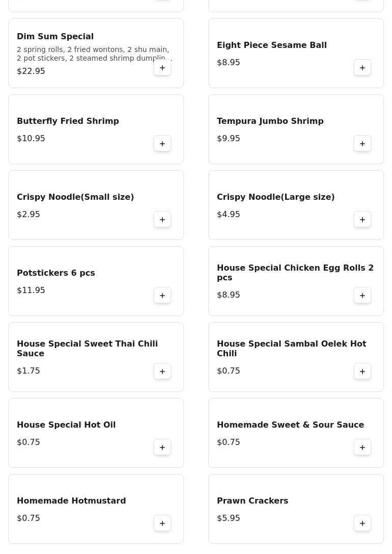Add Sweet Thai Chili Sauce to order
Screen dimensions: 392x554
[x=162, y=372]
